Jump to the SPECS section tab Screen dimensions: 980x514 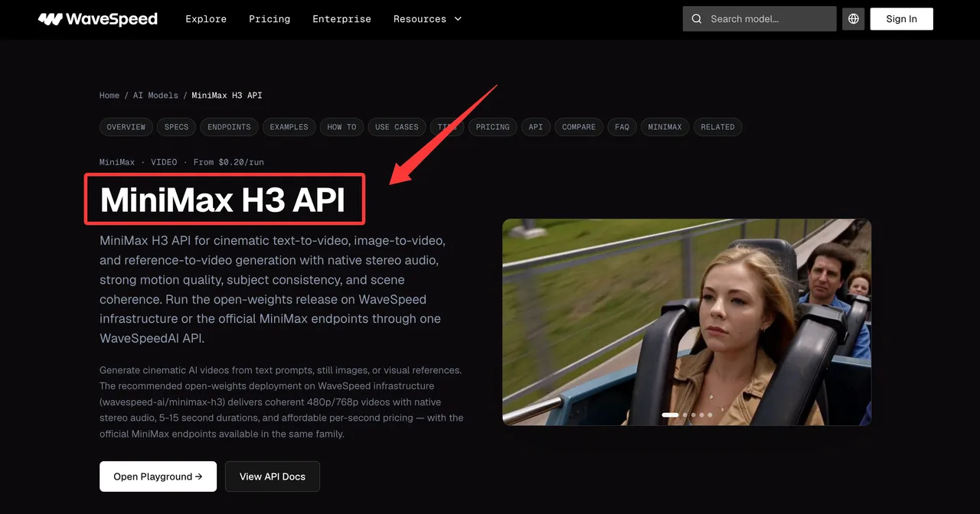[176, 127]
